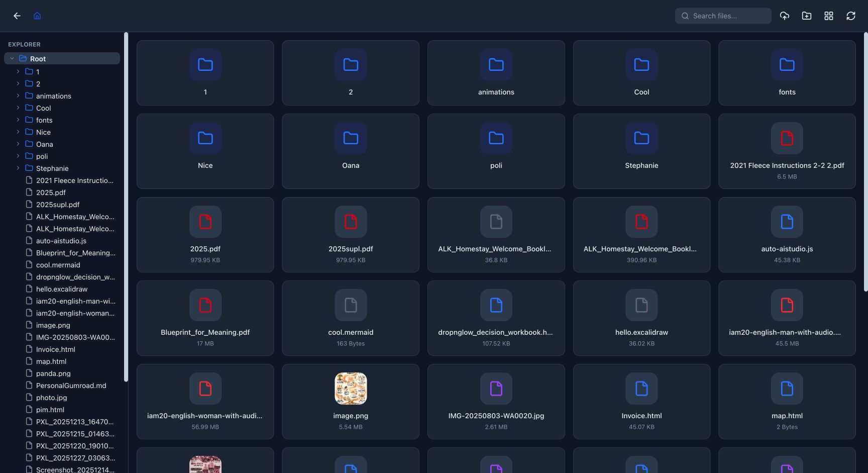Click the new folder icon
868x473 pixels.
coord(807,16)
